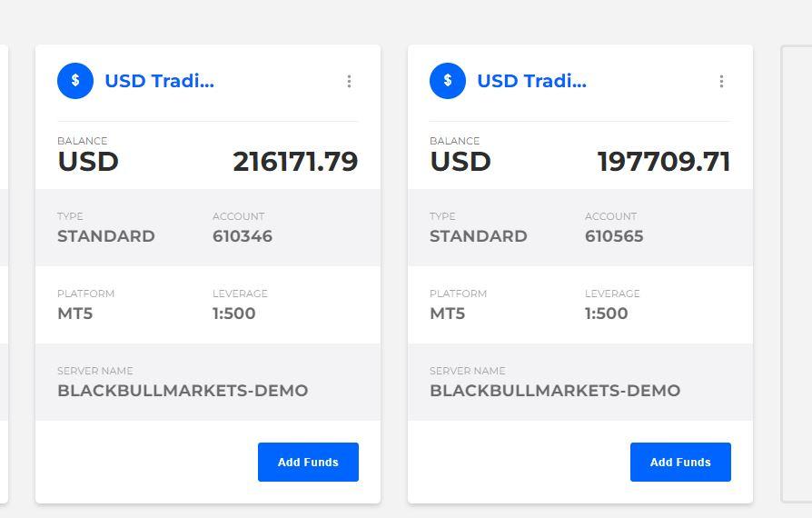Open USD Tradi... title on 610346 card

point(160,81)
